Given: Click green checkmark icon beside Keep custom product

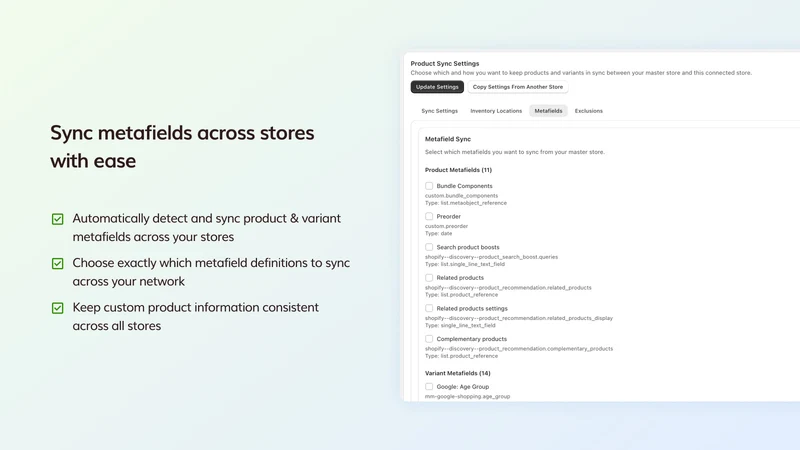Looking at the screenshot, I should 58,308.
